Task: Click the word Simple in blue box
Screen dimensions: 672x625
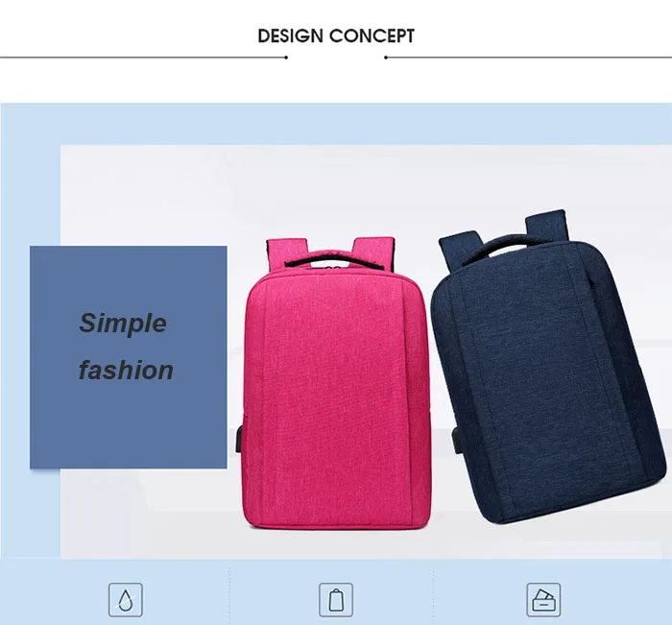Action: (123, 323)
